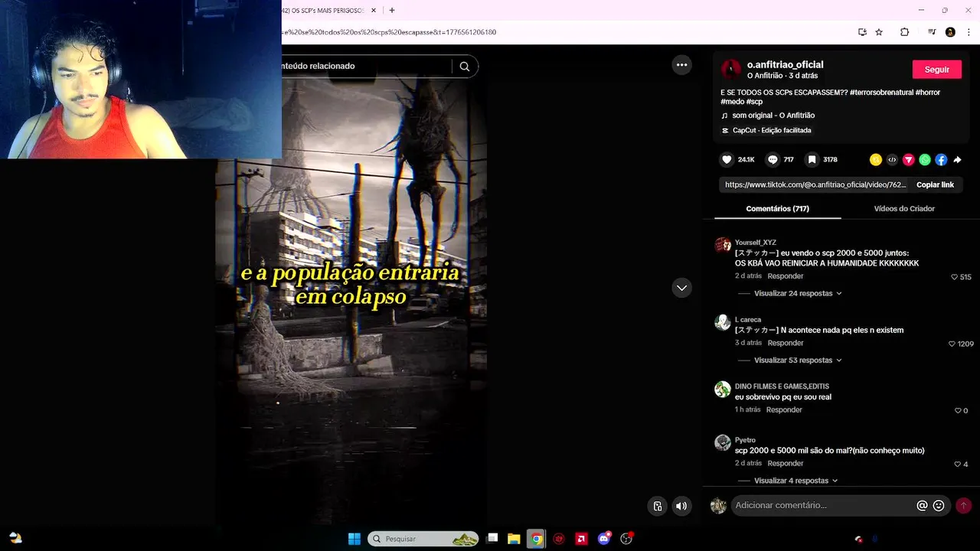Share to Facebook

[x=941, y=160]
